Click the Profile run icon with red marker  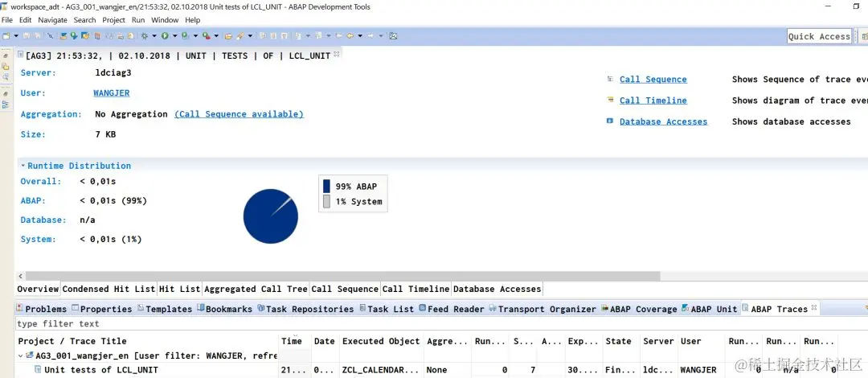tap(206, 36)
